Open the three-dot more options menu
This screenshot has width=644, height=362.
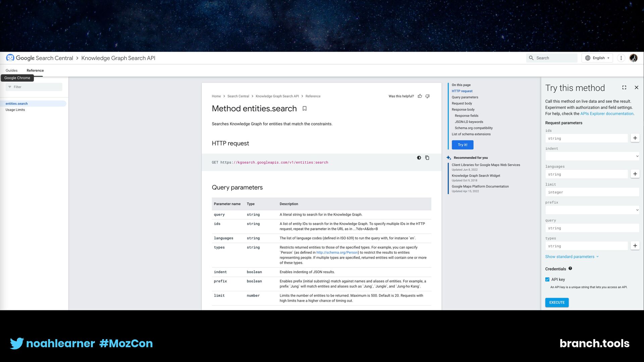621,58
